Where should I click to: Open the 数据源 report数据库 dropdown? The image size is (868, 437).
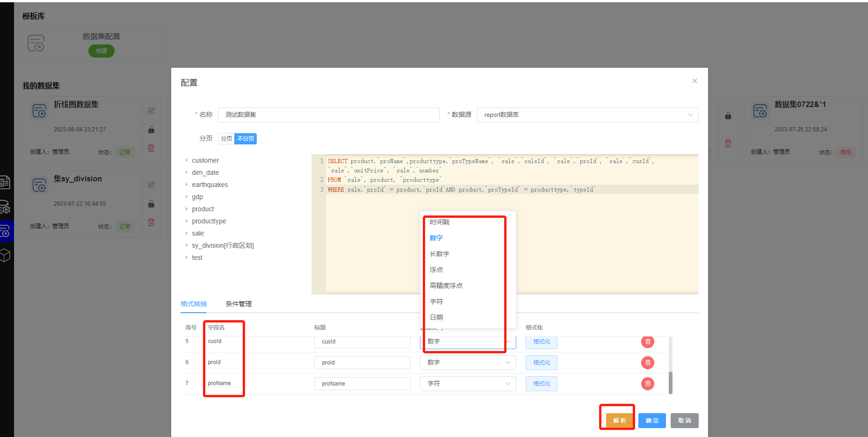point(587,115)
